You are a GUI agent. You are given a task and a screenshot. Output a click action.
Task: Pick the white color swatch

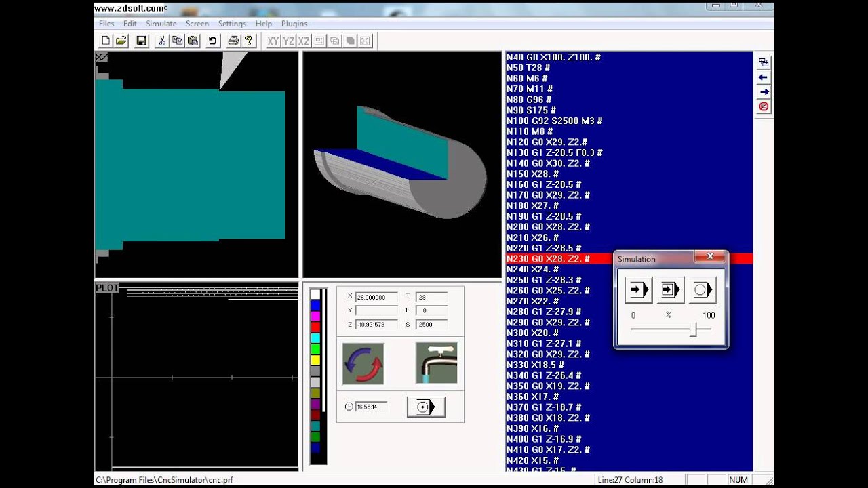click(315, 295)
